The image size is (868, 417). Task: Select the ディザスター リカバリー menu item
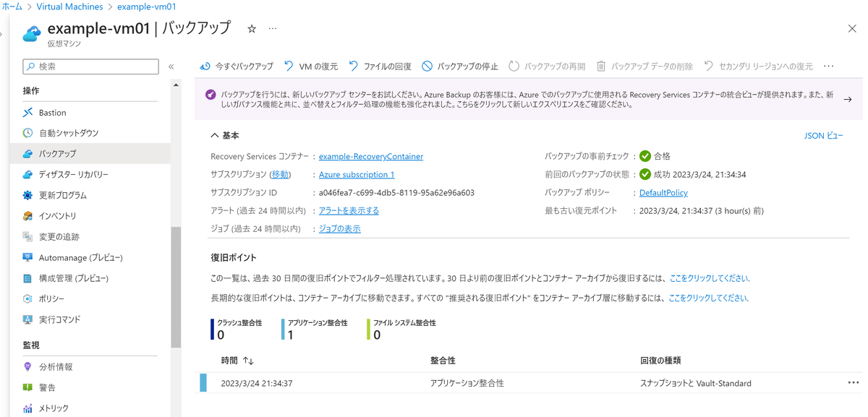point(90,175)
